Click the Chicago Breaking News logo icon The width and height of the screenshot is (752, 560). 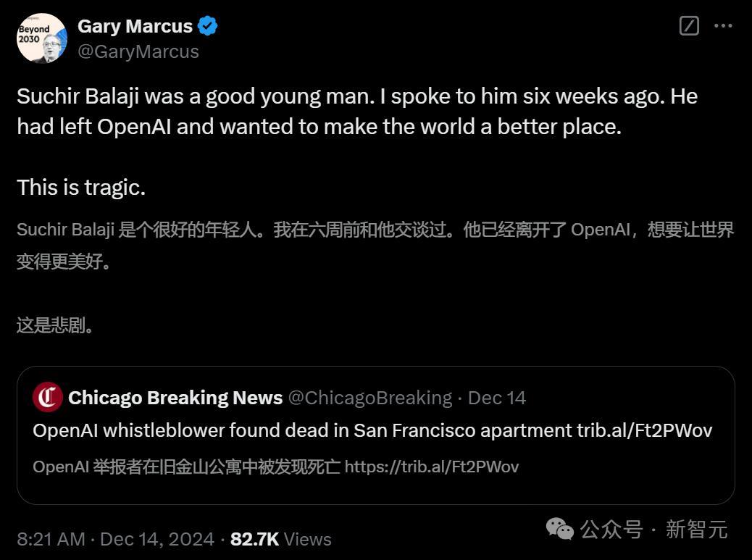[x=48, y=397]
